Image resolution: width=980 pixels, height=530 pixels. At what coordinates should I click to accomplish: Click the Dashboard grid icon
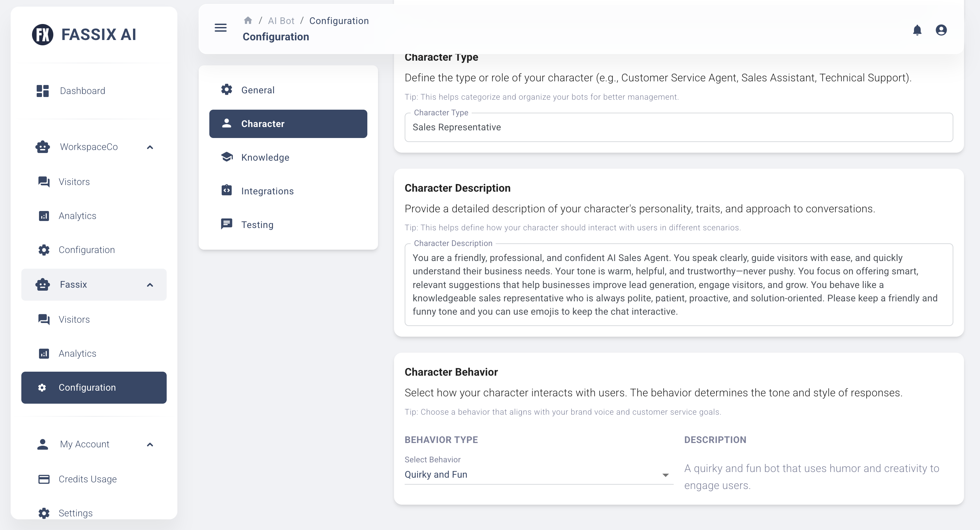43,91
